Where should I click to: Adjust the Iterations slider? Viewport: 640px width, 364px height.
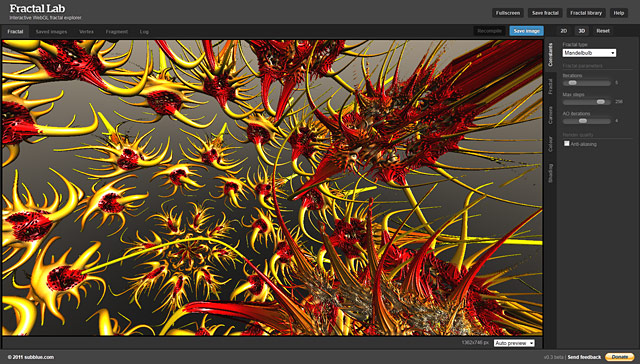587,83
